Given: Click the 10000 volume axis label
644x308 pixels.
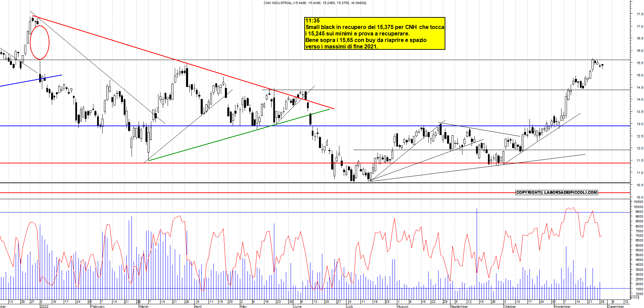Looking at the screenshot, I should click(x=639, y=207).
